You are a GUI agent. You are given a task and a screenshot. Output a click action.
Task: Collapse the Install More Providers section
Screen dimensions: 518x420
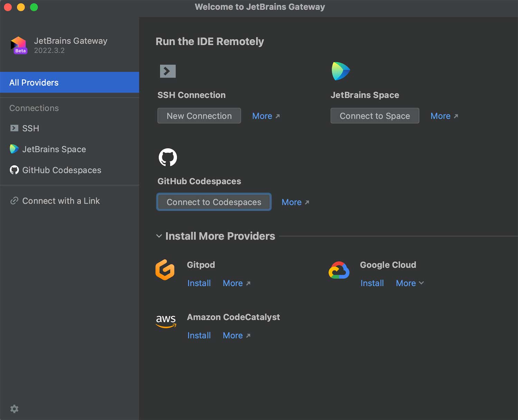[x=159, y=236]
